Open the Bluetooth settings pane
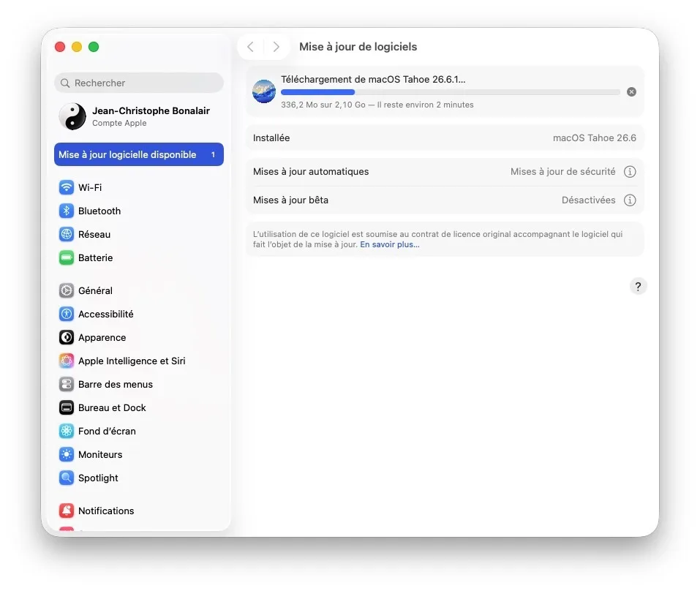Screen dimensions: 700x591 click(139, 211)
